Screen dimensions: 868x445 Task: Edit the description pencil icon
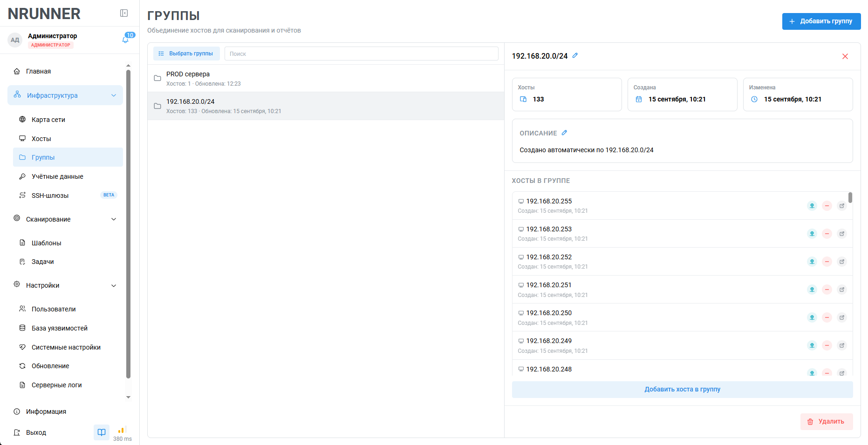point(564,133)
